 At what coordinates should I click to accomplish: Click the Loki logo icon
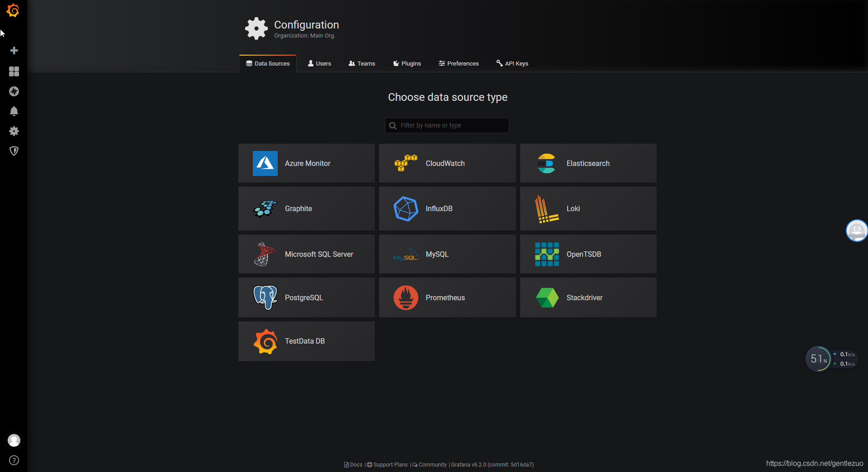(546, 209)
